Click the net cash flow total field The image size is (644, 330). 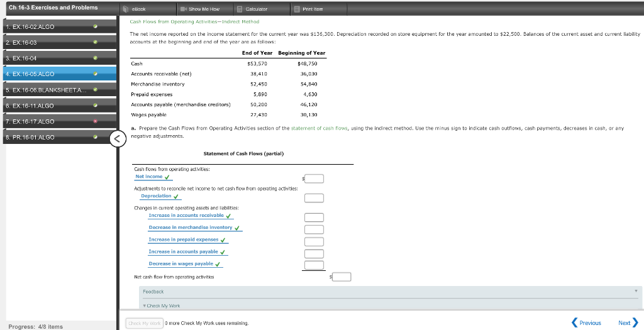(x=341, y=277)
